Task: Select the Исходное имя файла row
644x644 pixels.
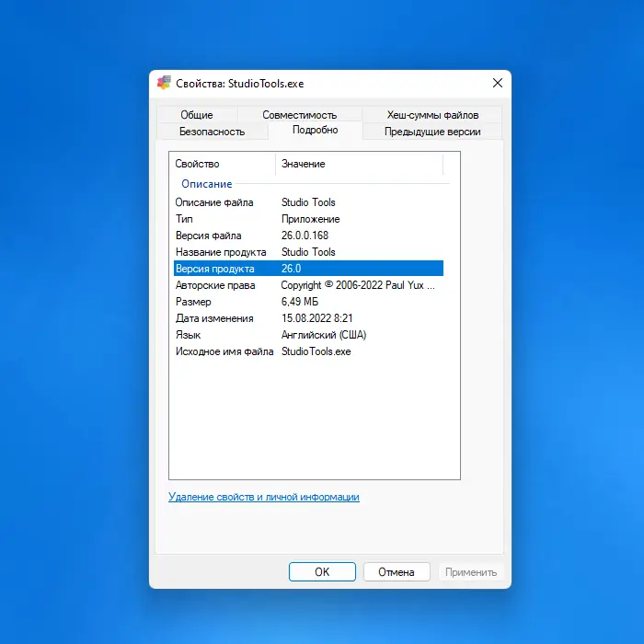Action: point(308,351)
